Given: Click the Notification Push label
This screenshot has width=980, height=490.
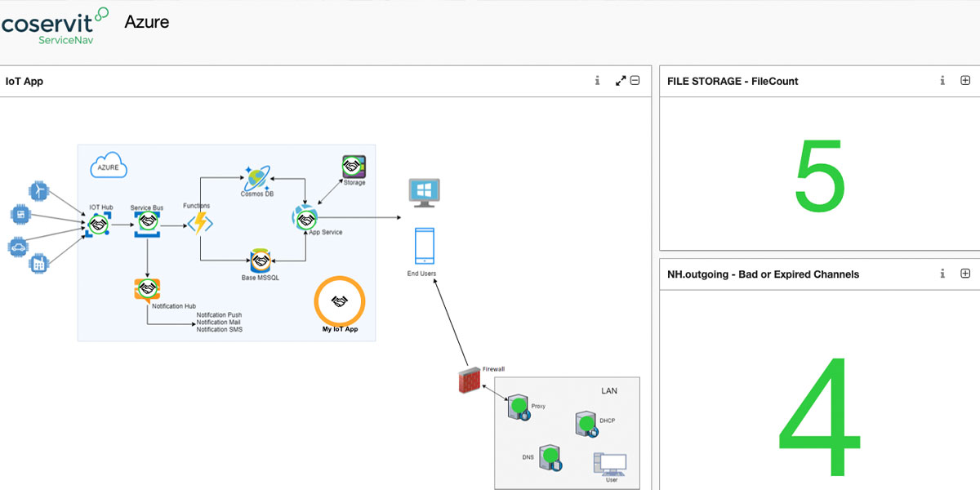Looking at the screenshot, I should (x=219, y=314).
